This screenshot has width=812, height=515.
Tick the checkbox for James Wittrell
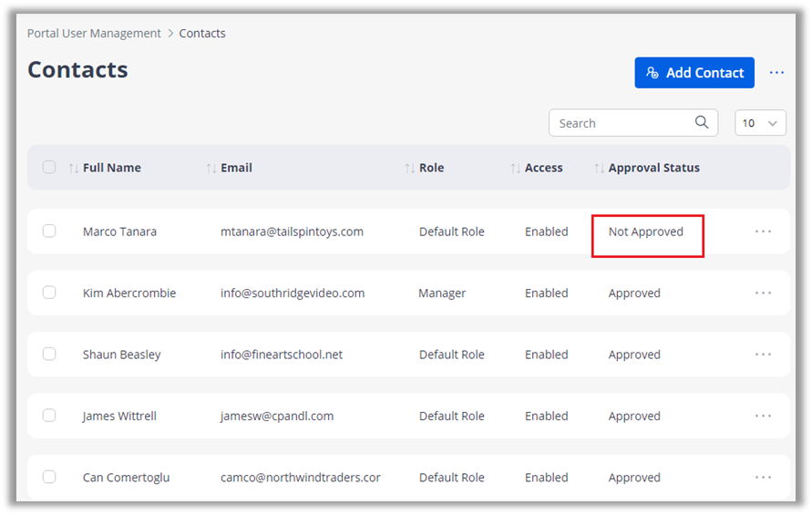click(x=49, y=416)
